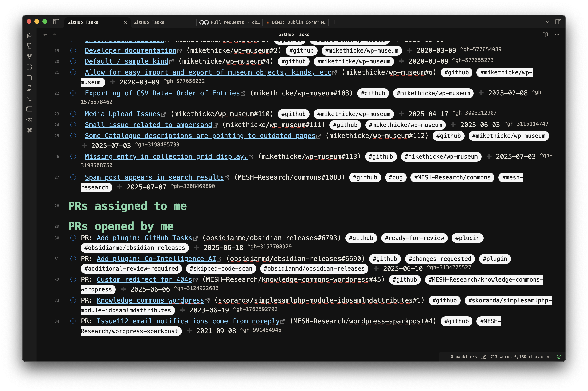The width and height of the screenshot is (588, 391).
Task: Check the Media Upload Issues task checkbox
Action: point(73,114)
